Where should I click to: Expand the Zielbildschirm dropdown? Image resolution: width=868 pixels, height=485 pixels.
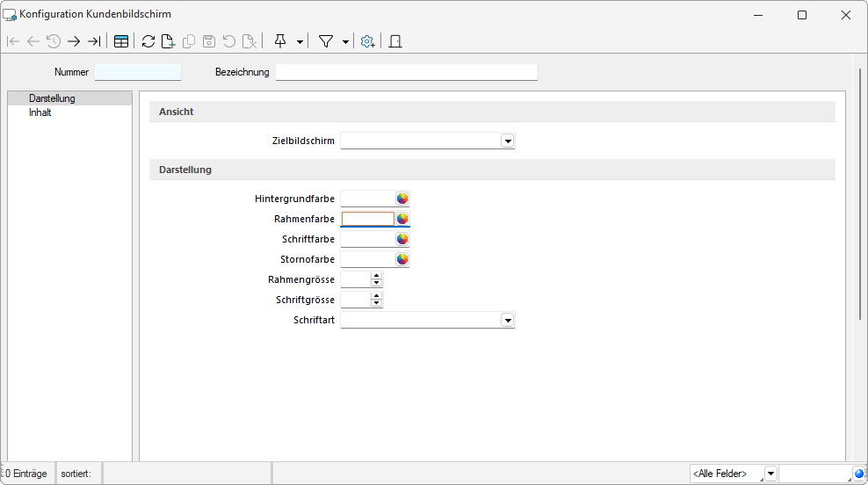[x=508, y=141]
